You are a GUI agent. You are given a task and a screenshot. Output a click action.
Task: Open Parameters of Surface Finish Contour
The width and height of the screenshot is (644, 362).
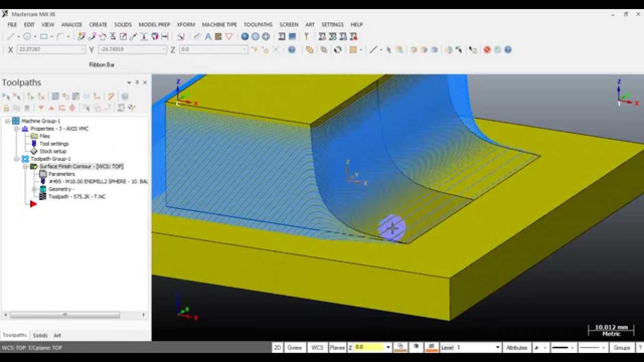click(61, 174)
